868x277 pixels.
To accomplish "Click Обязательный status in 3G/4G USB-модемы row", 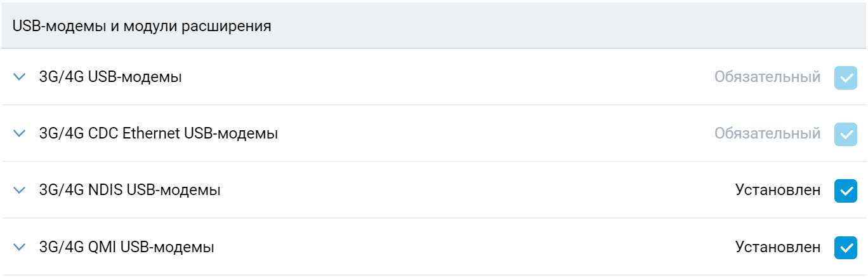I will click(767, 78).
